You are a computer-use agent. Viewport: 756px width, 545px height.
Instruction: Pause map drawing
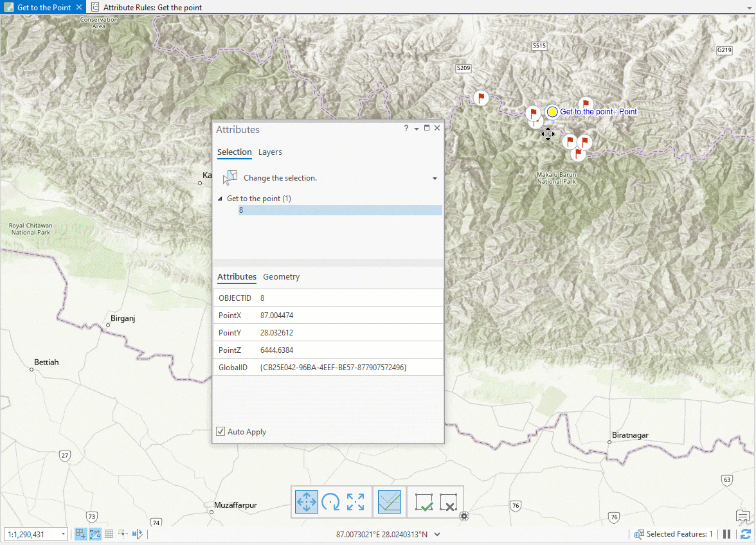(726, 534)
